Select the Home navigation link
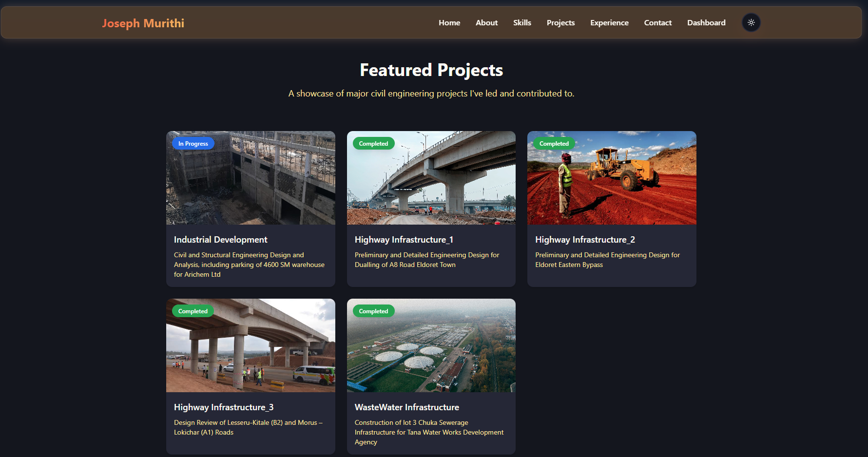Image resolution: width=868 pixels, height=457 pixels. click(449, 22)
